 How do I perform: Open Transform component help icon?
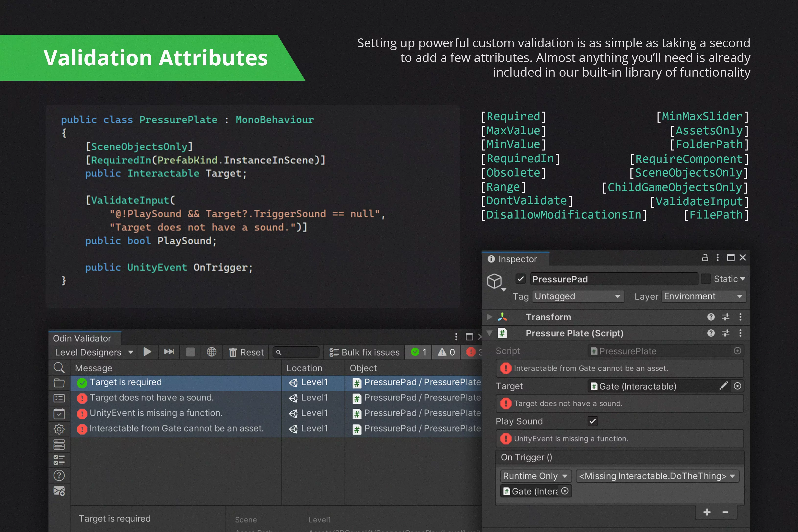(711, 317)
